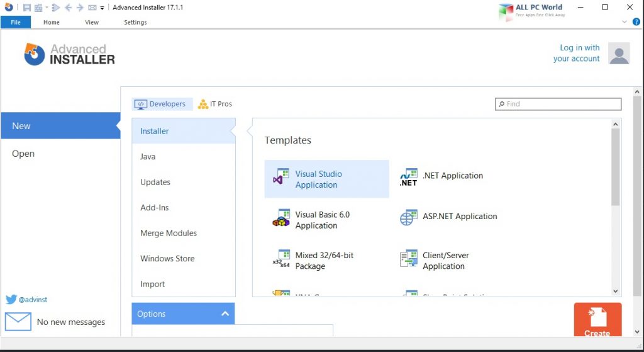
Task: Click the mail envelope icon in title bar
Action: tap(92, 8)
